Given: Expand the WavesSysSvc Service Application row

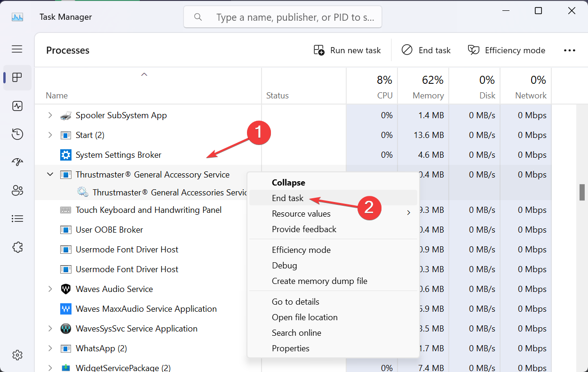Looking at the screenshot, I should pos(50,329).
